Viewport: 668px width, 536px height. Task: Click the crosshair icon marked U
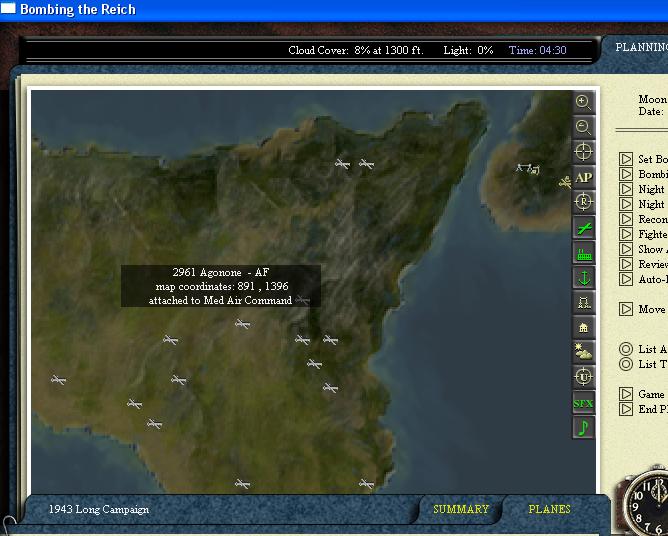pos(583,377)
